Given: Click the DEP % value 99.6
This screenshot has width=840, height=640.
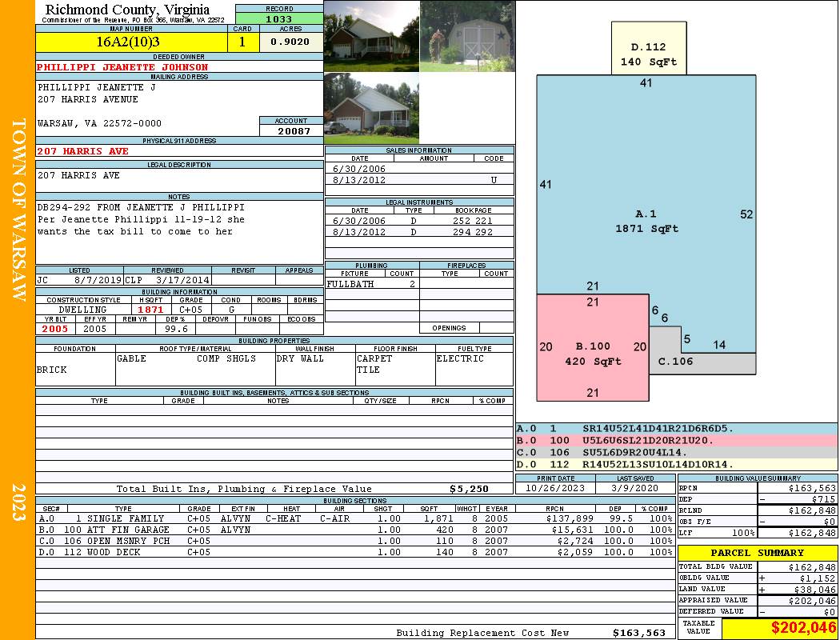Looking at the screenshot, I should tap(176, 329).
